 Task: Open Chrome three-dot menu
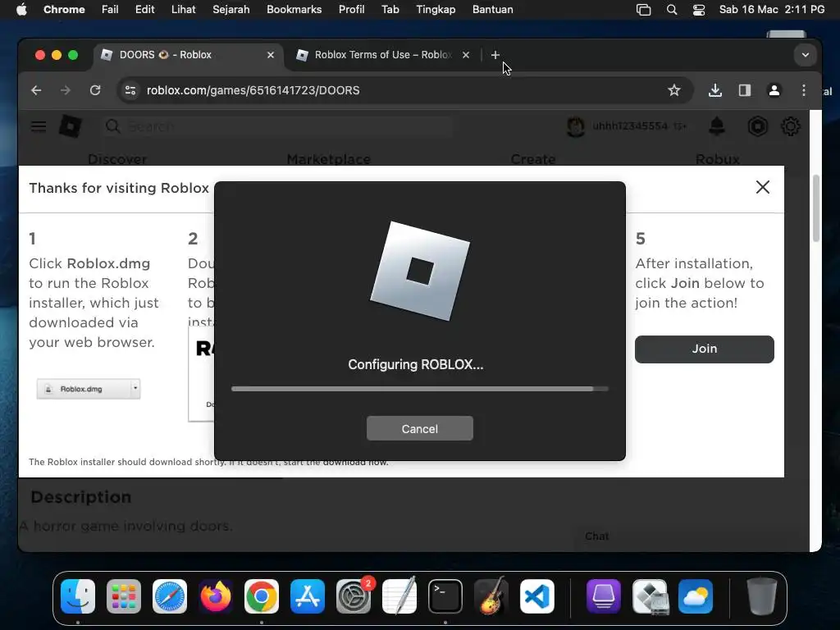(x=804, y=90)
